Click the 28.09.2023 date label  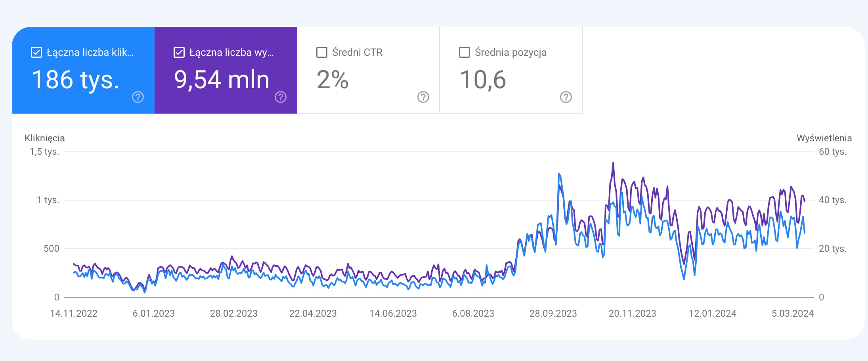coord(553,313)
